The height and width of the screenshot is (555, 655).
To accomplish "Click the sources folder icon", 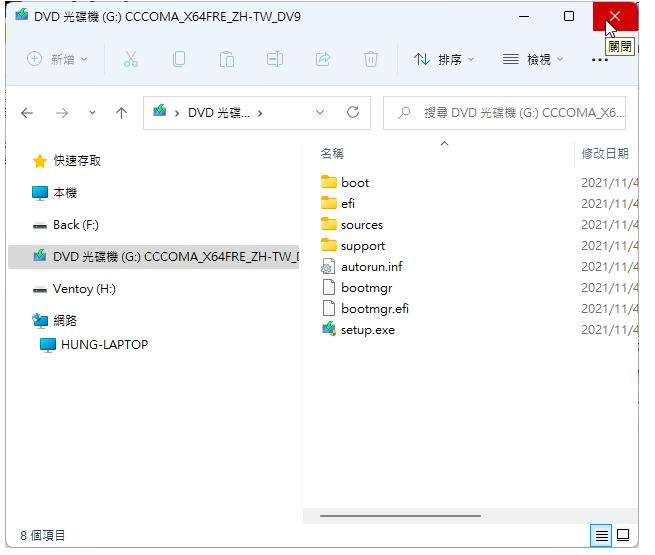I will (x=329, y=224).
